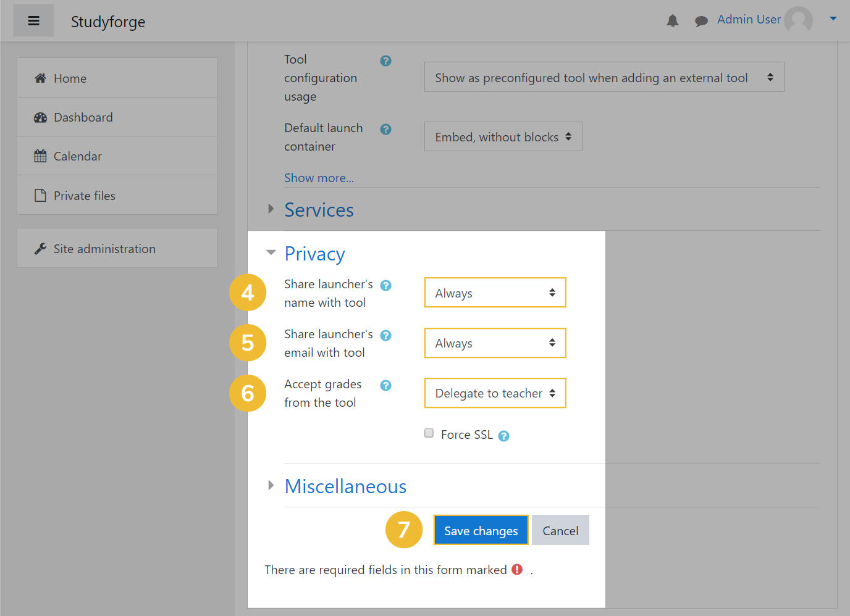
Task: Open Tool configuration usage dropdown
Action: 604,77
